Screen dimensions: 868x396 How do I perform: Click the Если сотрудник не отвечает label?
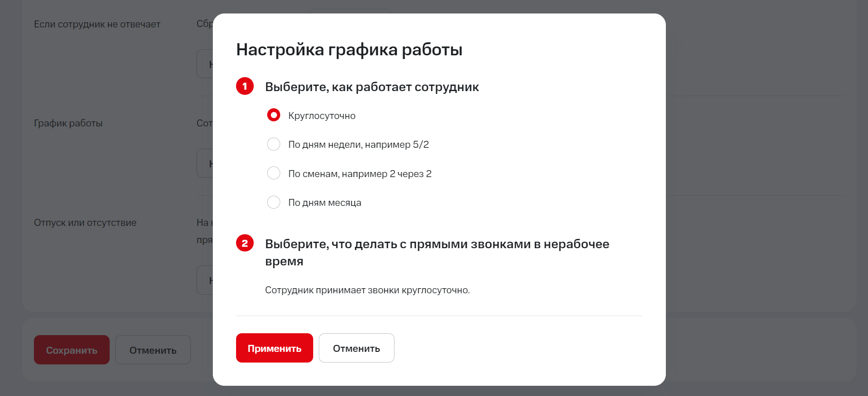(97, 24)
